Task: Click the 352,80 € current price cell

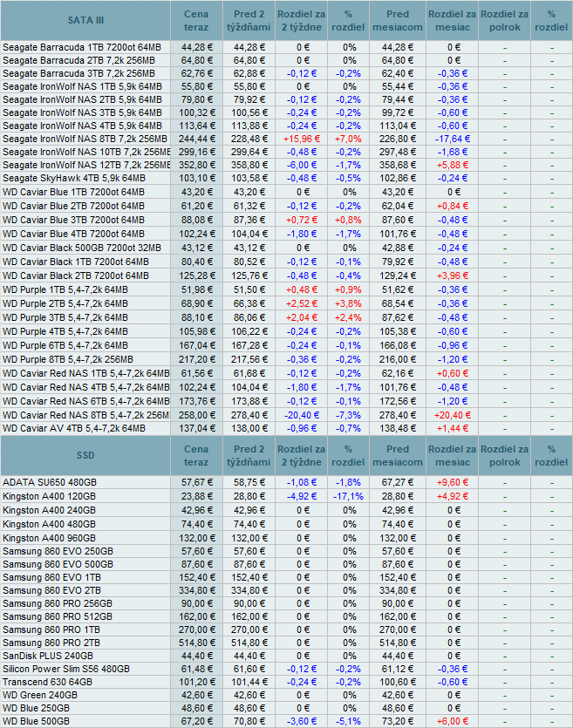Action: [197, 165]
